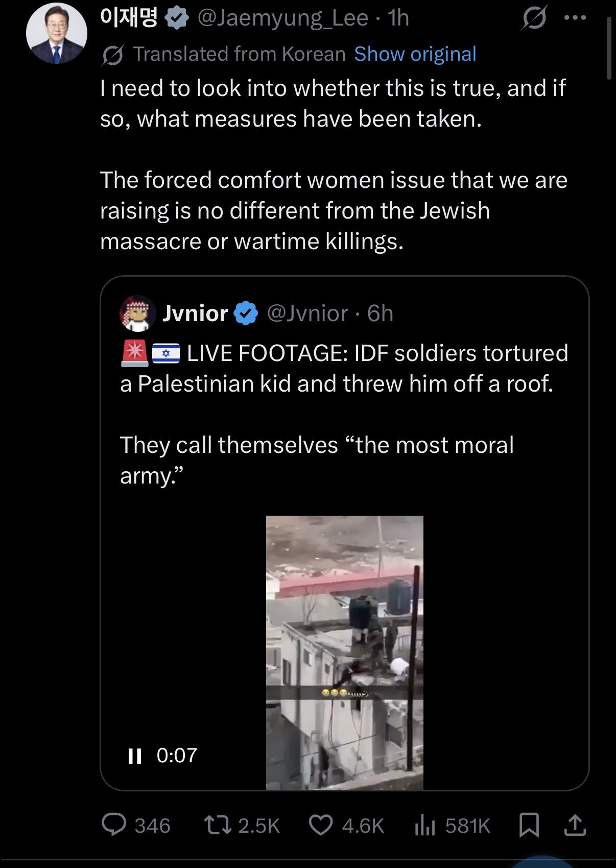Viewport: 616px width, 868px height.
Task: View analytics via the 581K views icon
Action: pyautogui.click(x=425, y=825)
